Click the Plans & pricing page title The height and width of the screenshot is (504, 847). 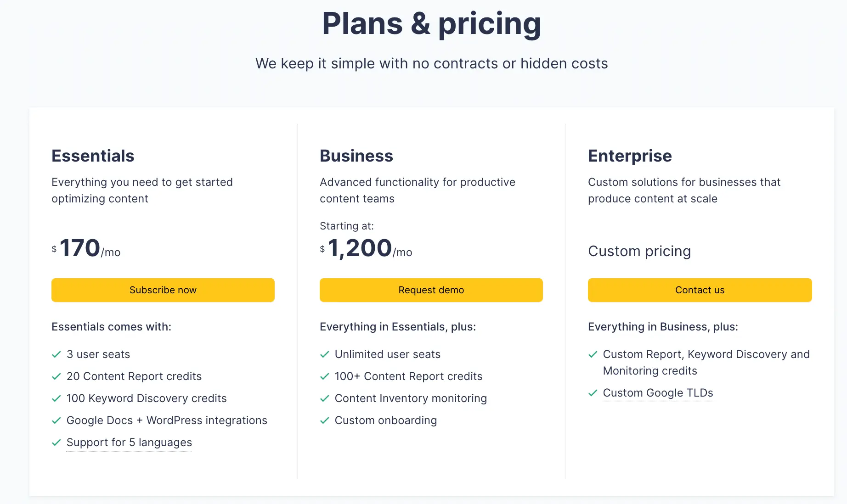(x=431, y=23)
